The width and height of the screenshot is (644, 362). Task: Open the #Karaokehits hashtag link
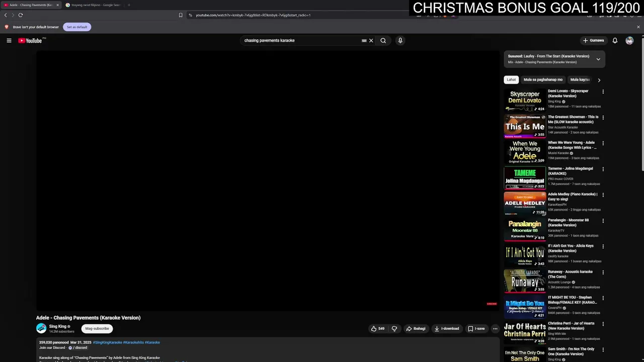point(133,342)
